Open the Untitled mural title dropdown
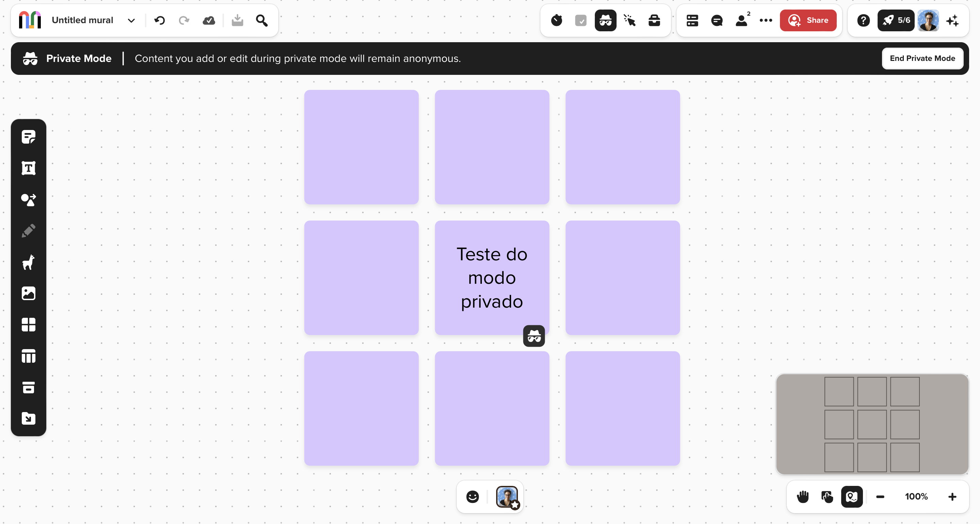The width and height of the screenshot is (980, 524). [131, 20]
